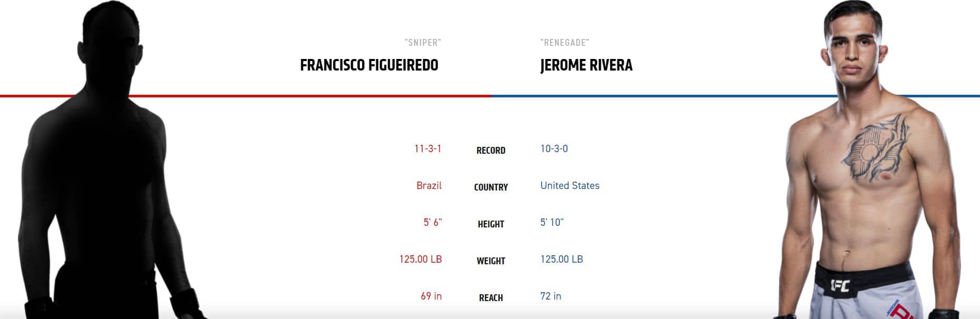Click the 72 in reach value
The width and height of the screenshot is (980, 319).
point(551,296)
